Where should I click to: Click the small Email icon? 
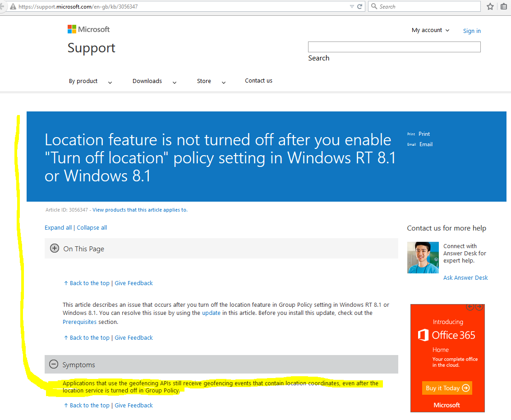(412, 144)
